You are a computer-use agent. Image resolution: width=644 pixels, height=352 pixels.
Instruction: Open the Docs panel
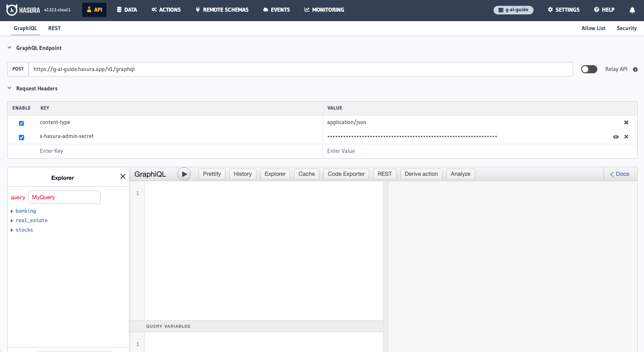point(620,174)
